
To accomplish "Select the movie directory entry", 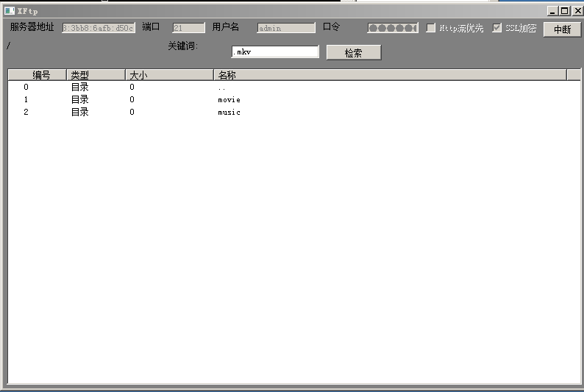I will 229,100.
